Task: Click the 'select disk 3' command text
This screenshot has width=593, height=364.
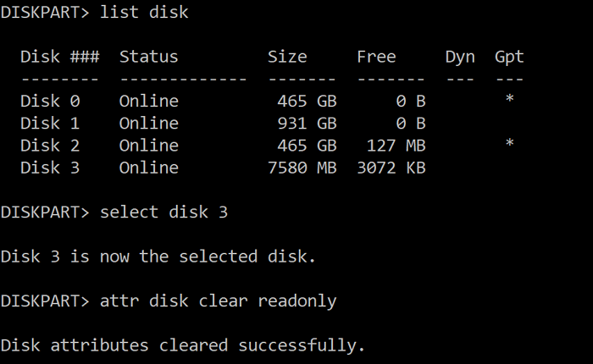Action: pos(164,212)
